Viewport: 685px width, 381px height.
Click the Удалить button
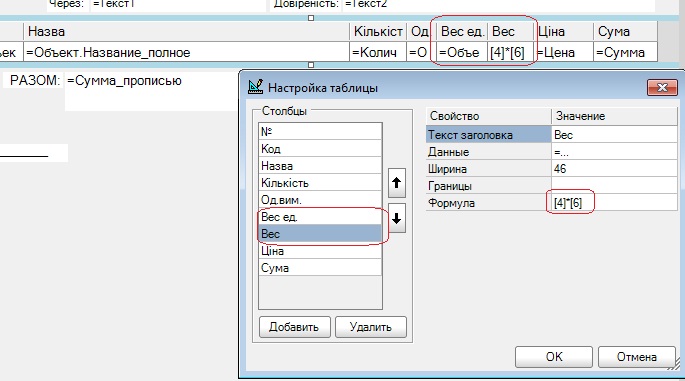coord(370,327)
